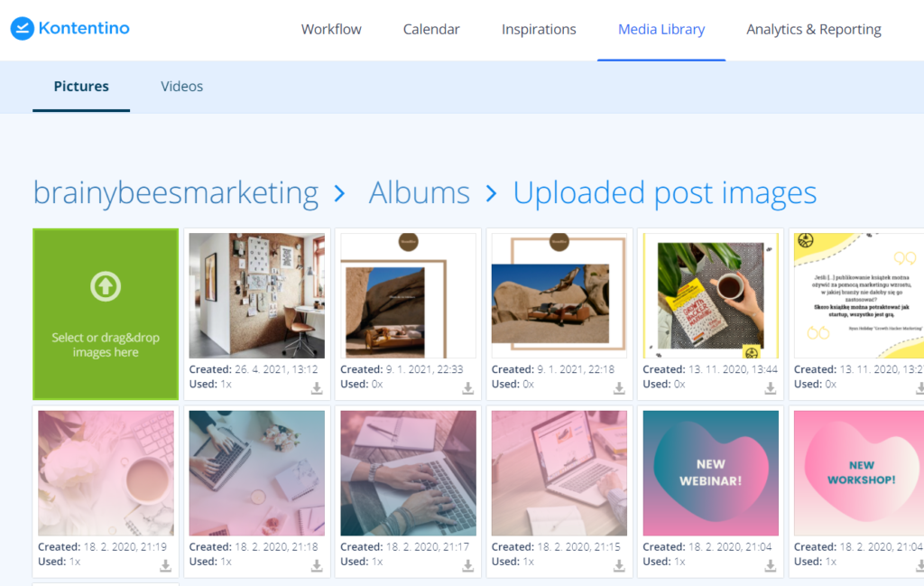
Task: Open the home office corkboard thumbnail
Action: point(256,295)
